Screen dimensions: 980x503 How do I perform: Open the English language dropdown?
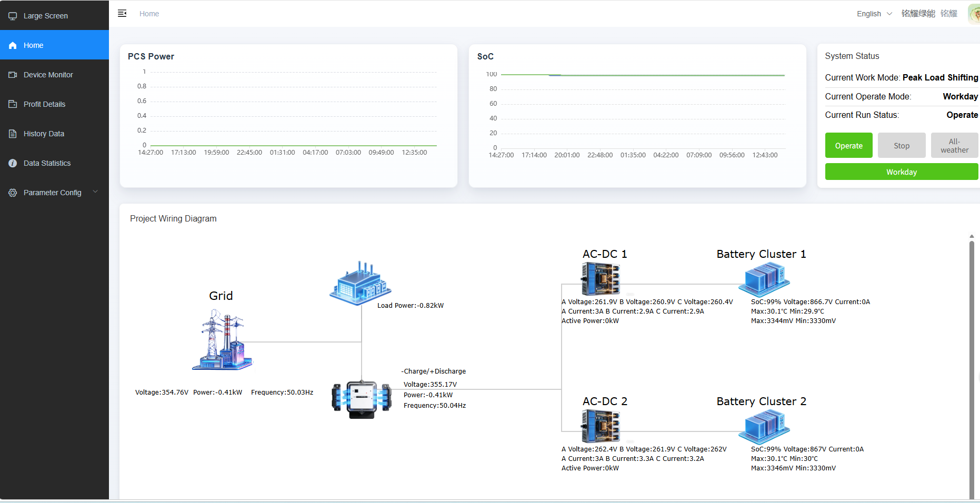(x=869, y=14)
